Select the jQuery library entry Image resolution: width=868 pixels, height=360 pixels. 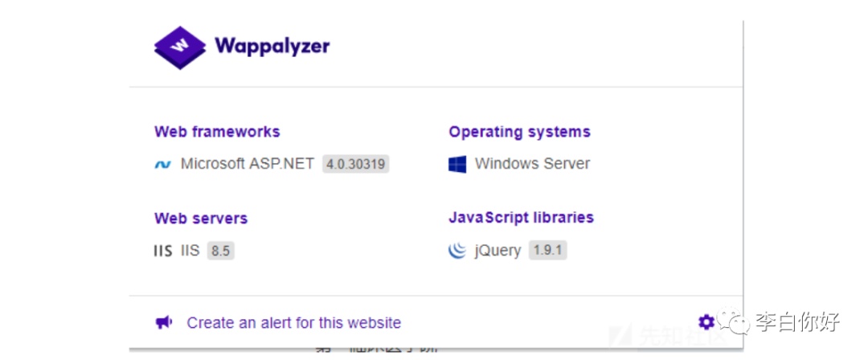(x=497, y=251)
